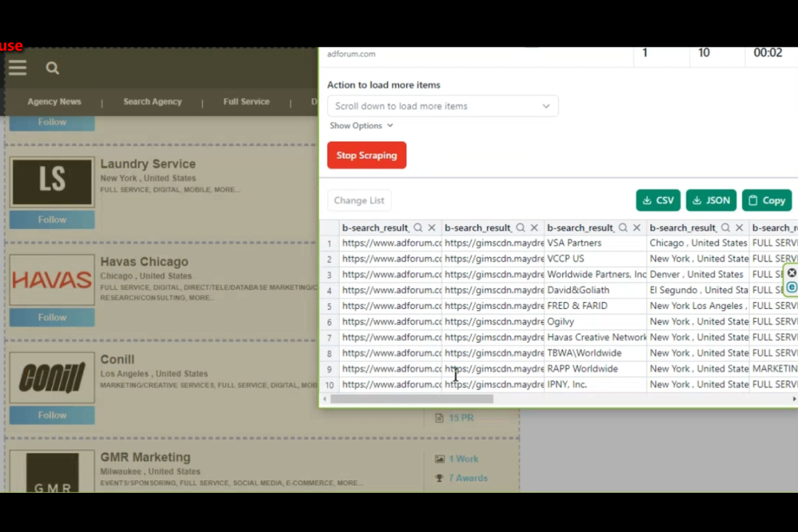Click the left arrow of the table scrollbar
The height and width of the screenshot is (532, 798).
point(324,399)
